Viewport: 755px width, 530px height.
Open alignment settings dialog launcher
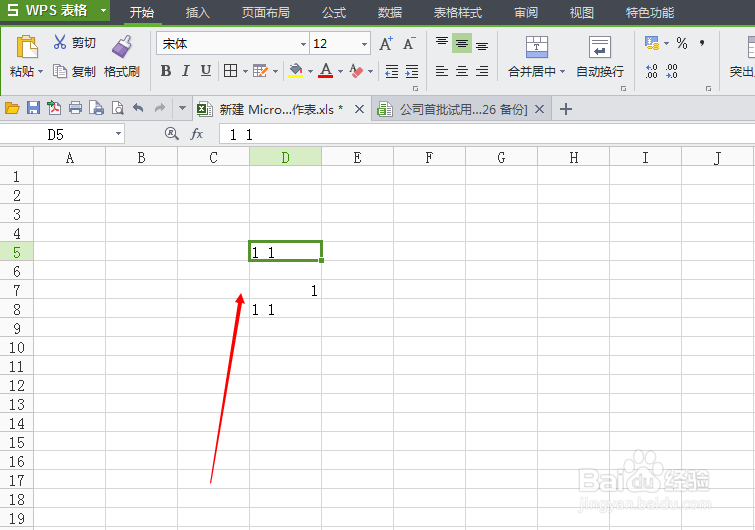click(x=623, y=89)
